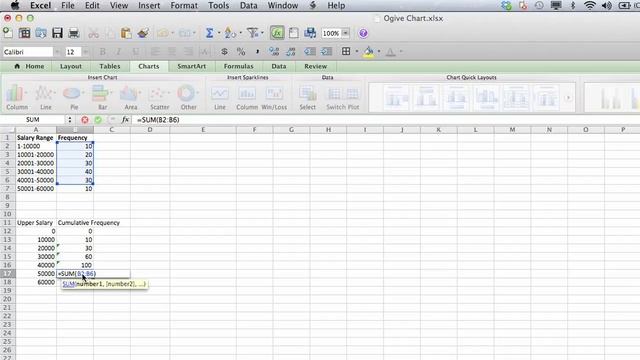Click the Open file icon
The width and height of the screenshot is (640, 360).
click(x=41, y=33)
